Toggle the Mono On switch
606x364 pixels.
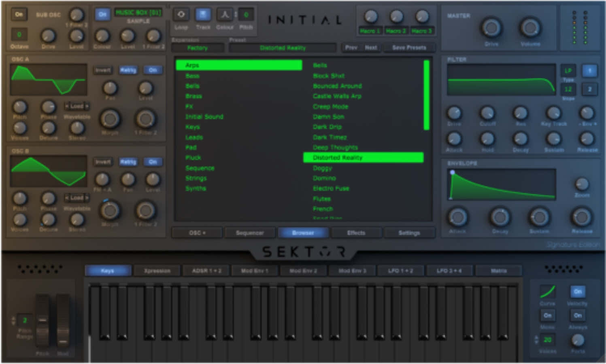[x=547, y=315]
